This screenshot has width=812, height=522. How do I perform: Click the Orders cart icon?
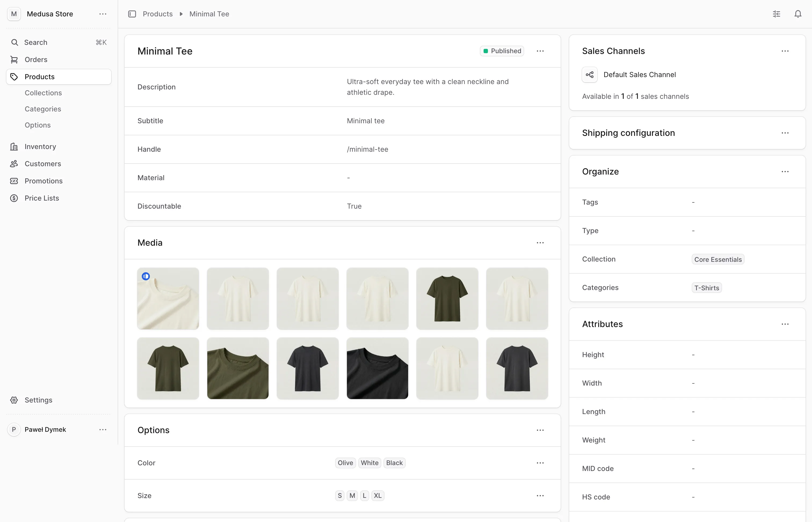coord(14,60)
